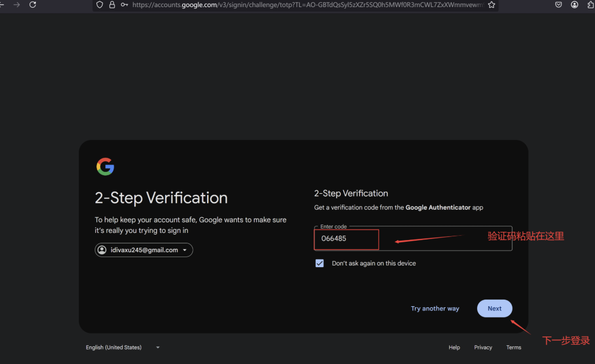Reload the current page

tap(33, 4)
